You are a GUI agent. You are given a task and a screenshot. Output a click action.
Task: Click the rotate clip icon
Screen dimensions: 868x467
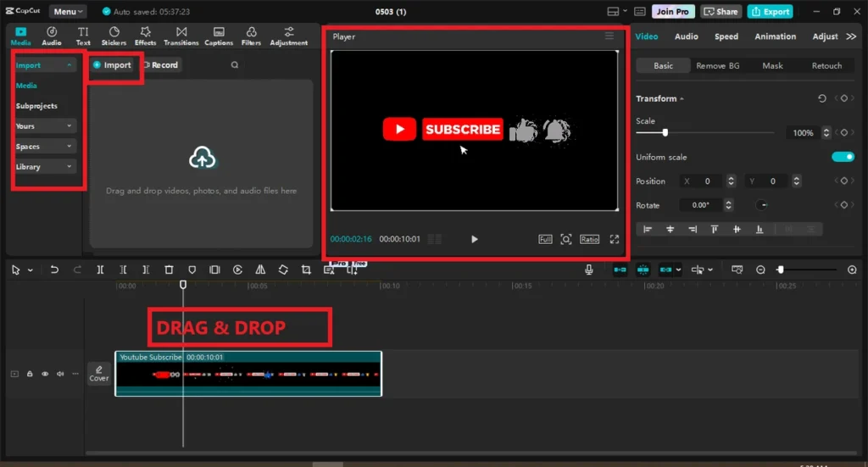click(x=283, y=270)
